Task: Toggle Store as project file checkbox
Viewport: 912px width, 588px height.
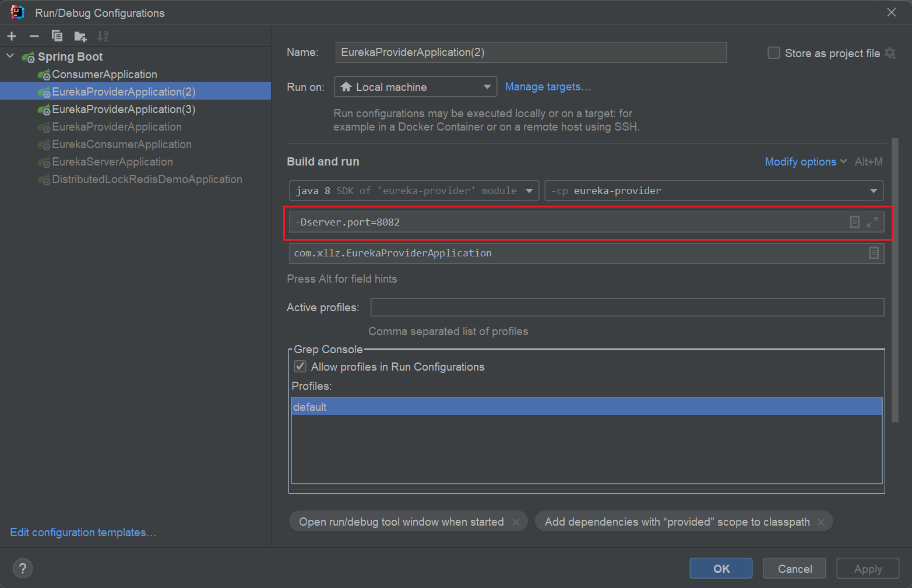Action: 774,53
